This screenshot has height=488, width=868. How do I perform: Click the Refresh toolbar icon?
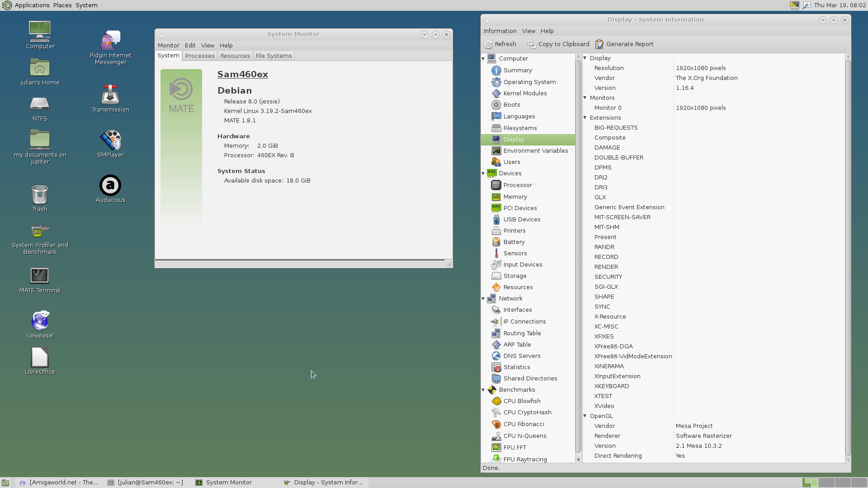(x=489, y=44)
